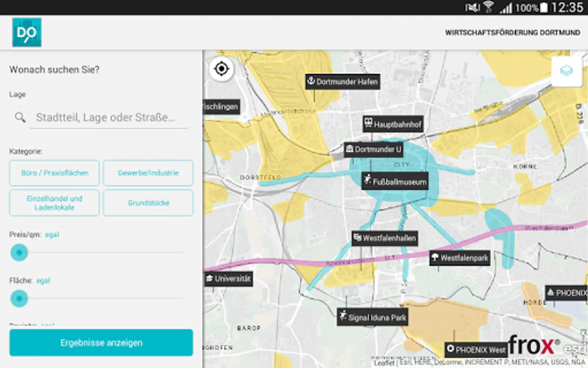This screenshot has width=588, height=368.
Task: Select the Westfalenpark map marker
Action: [460, 258]
